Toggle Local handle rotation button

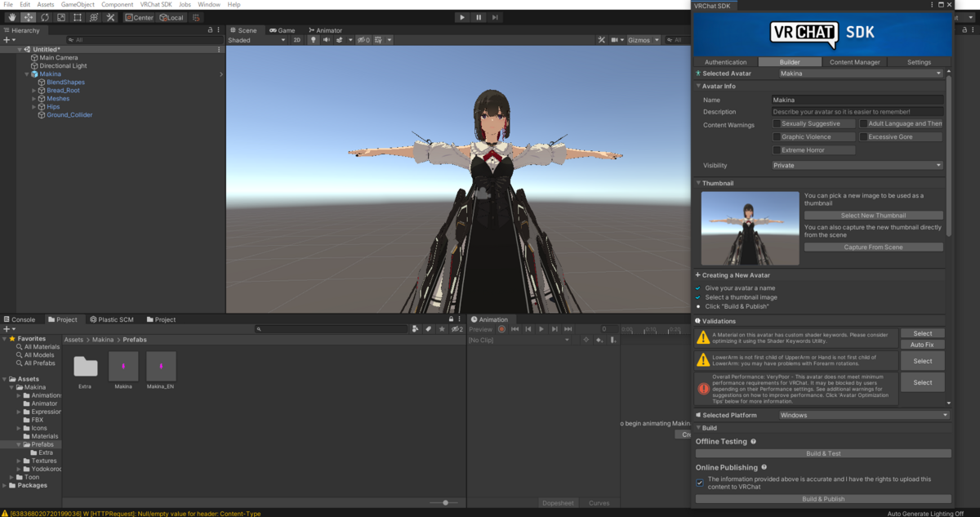click(171, 17)
